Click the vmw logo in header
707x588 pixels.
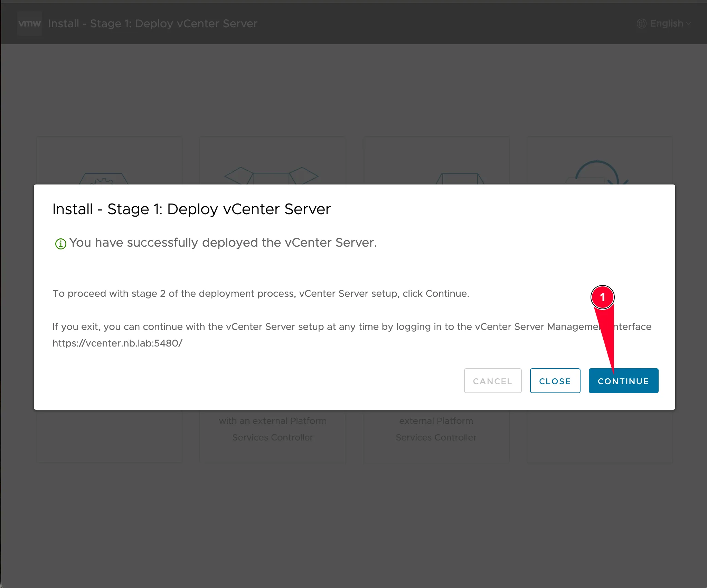pos(30,23)
